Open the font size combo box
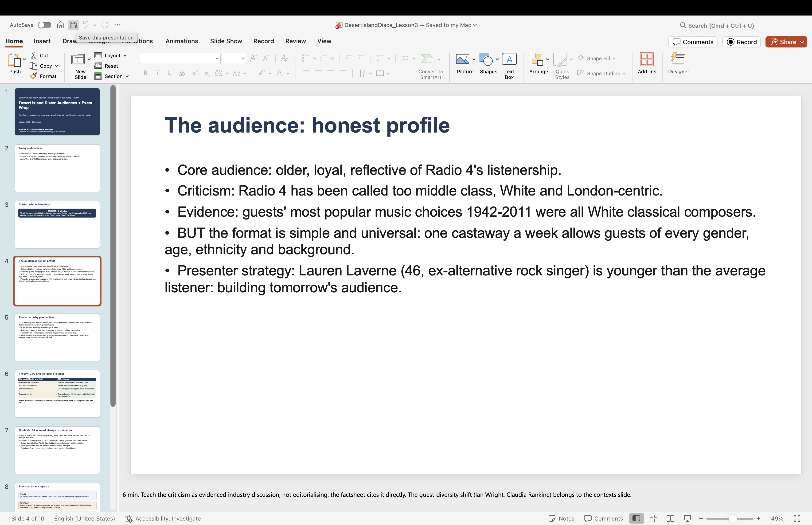This screenshot has width=812, height=525. tap(234, 58)
